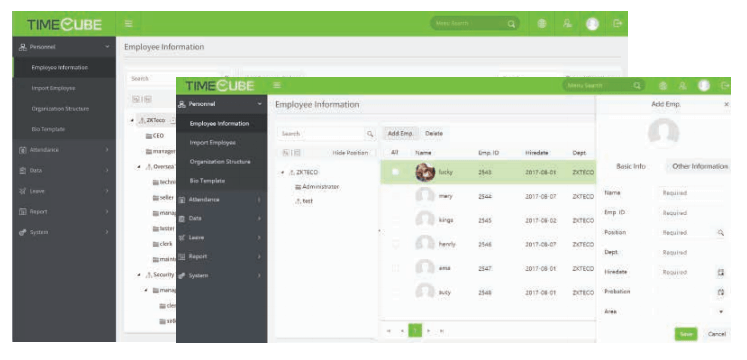
Task: Click the green Save button
Action: click(686, 334)
